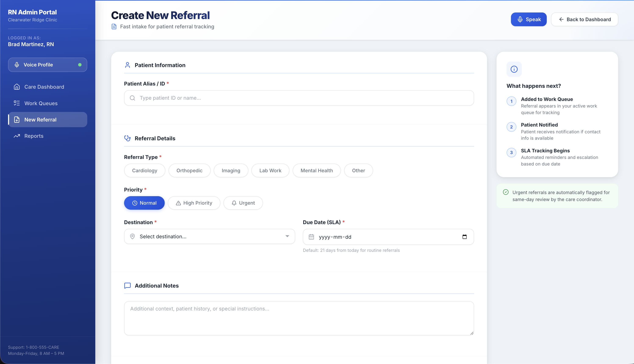Image resolution: width=634 pixels, height=364 pixels.
Task: Choose Cardiology referral type chip
Action: pyautogui.click(x=145, y=171)
